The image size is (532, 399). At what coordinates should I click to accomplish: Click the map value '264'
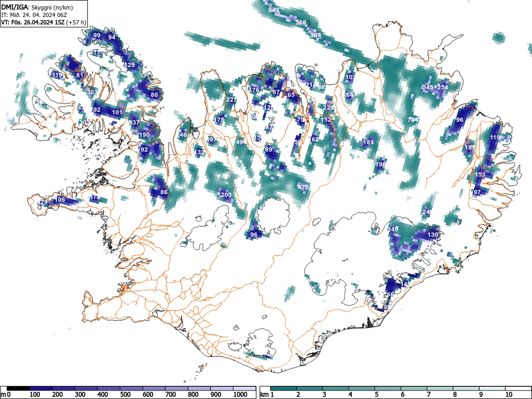tap(348, 95)
